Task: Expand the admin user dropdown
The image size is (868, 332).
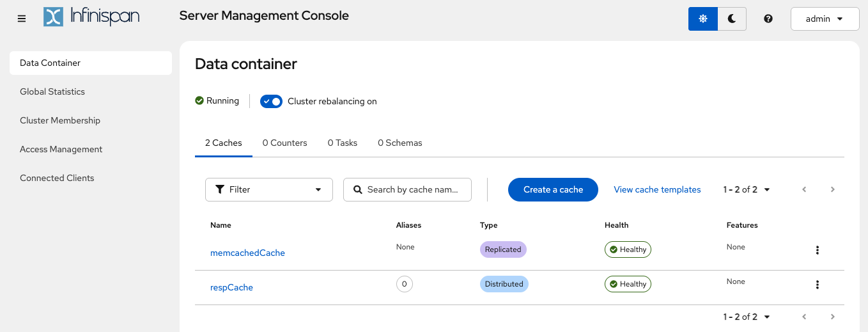Action: pos(823,19)
